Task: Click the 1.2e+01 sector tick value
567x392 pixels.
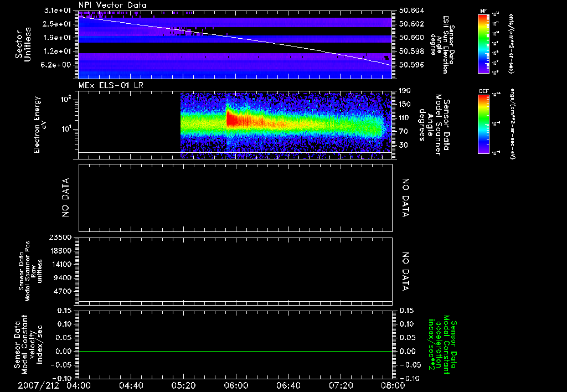Action: coord(58,51)
